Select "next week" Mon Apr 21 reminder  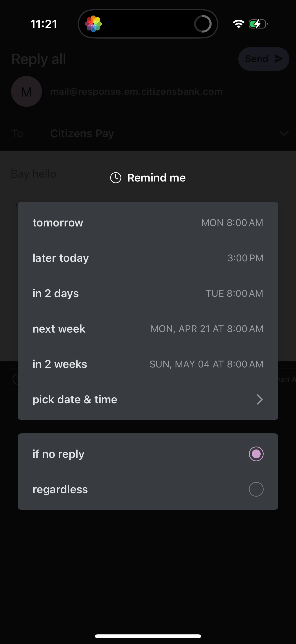pyautogui.click(x=148, y=329)
